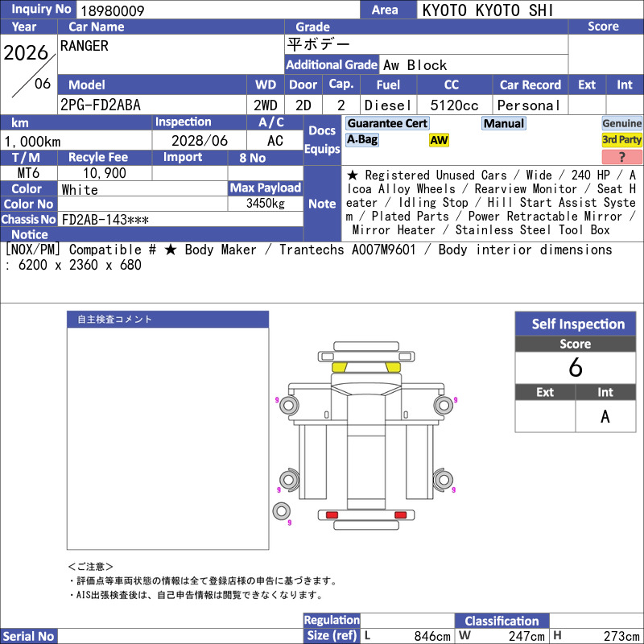Image resolution: width=644 pixels, height=644 pixels.
Task: Select the Genuine badge
Action: tap(621, 123)
